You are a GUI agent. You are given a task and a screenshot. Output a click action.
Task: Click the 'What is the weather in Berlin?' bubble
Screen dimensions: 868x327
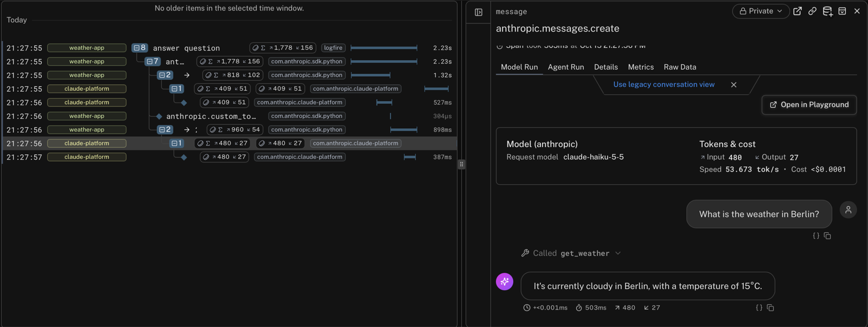(759, 214)
